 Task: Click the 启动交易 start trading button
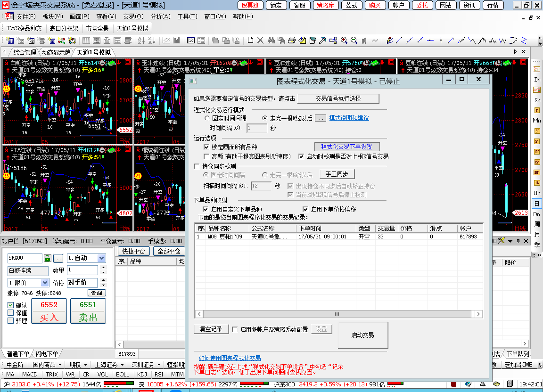363,335
